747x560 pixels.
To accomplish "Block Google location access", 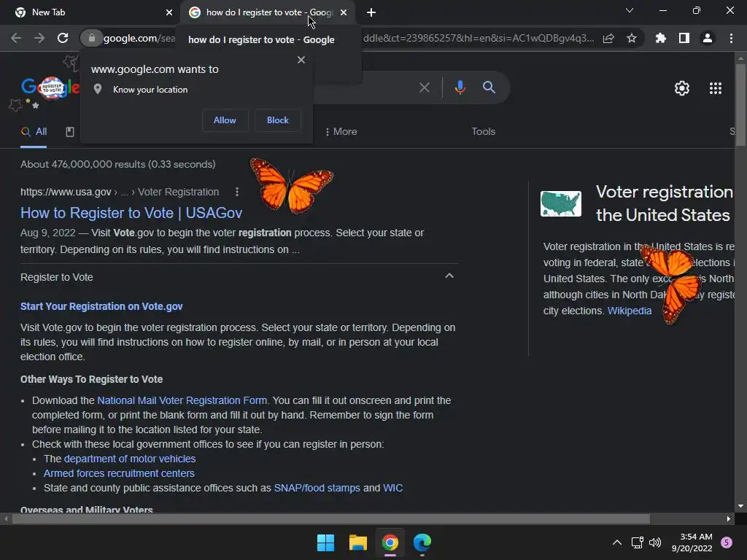I will (x=278, y=120).
